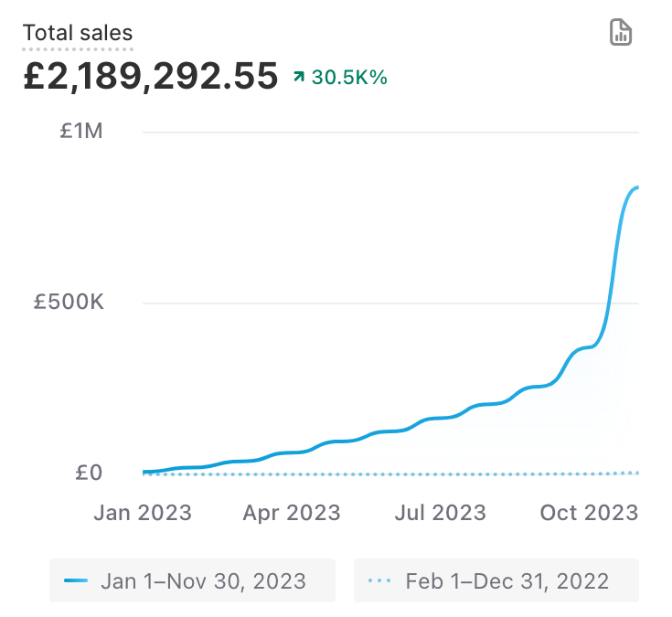Click the £1M y-axis label

tap(81, 132)
